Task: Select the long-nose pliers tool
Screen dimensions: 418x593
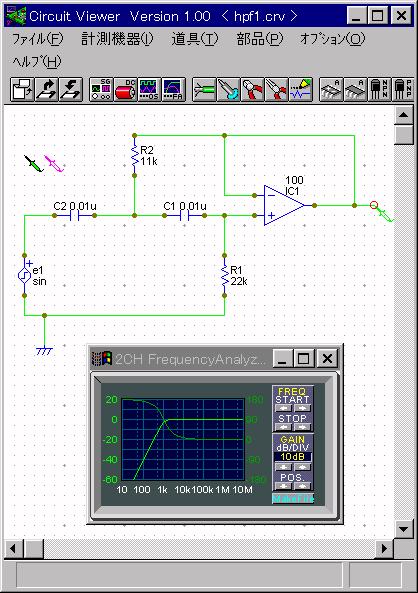Action: point(277,90)
